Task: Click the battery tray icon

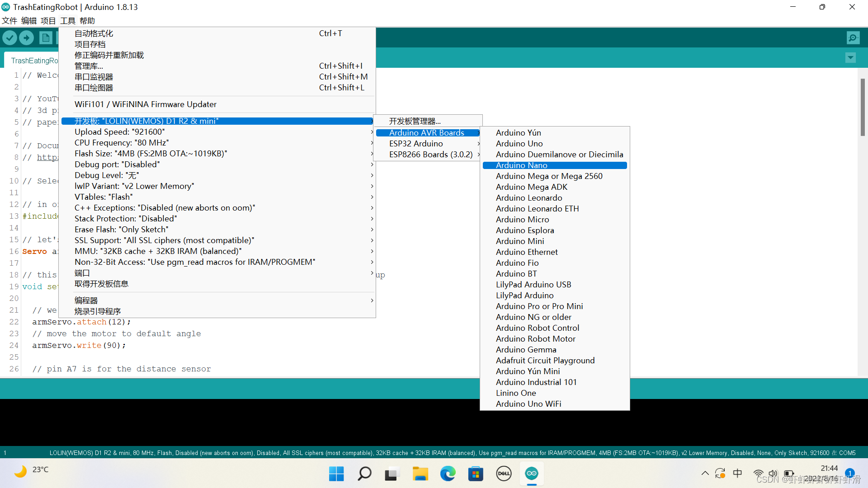Action: tap(789, 474)
